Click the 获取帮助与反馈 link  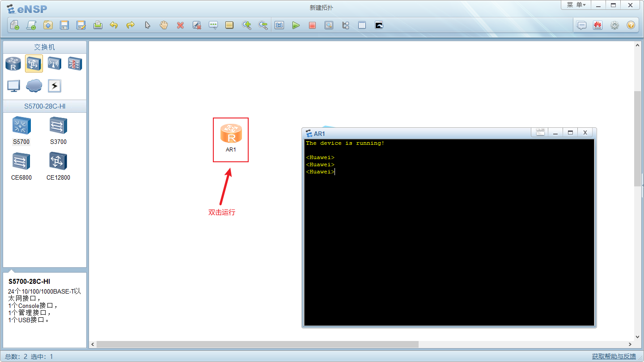tap(614, 356)
